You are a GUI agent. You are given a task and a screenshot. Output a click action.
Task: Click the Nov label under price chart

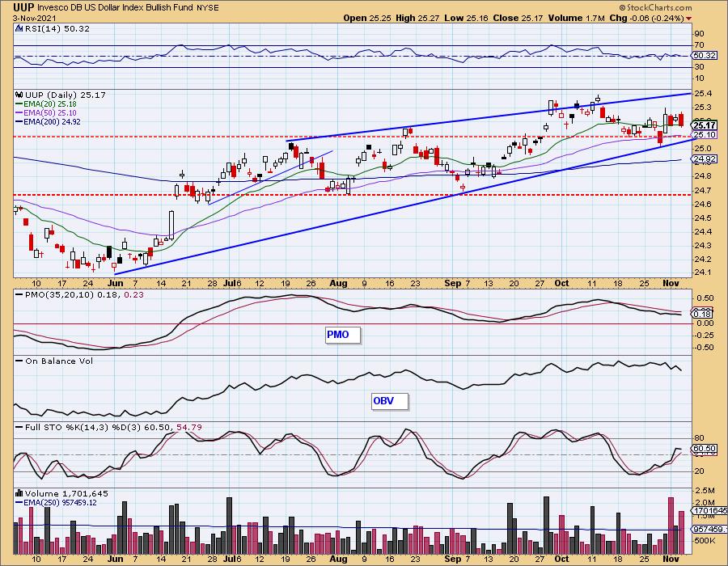pyautogui.click(x=671, y=283)
